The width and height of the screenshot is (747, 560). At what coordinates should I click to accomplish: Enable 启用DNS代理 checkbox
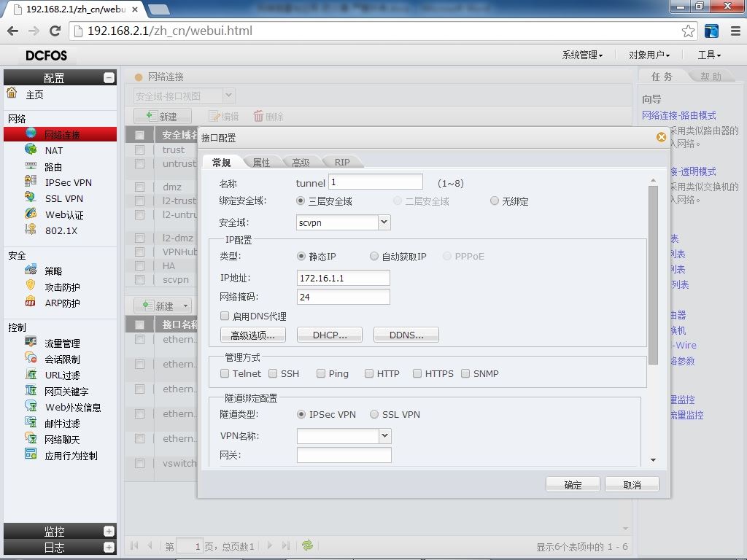(225, 316)
